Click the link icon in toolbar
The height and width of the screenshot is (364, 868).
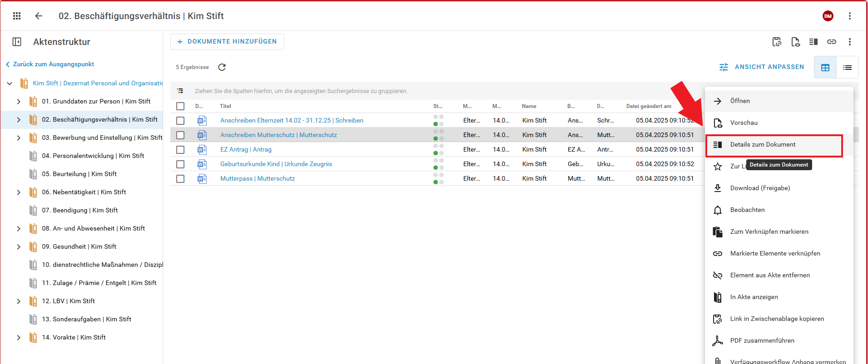(x=831, y=42)
